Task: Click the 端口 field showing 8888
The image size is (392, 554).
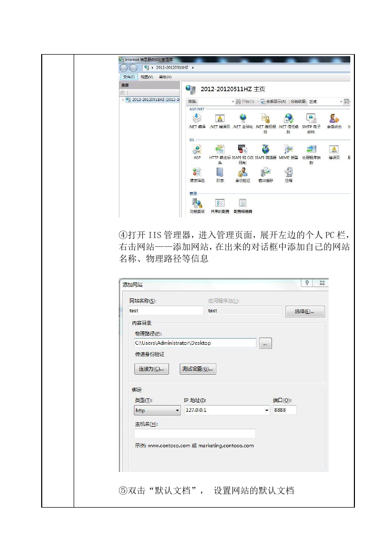Action: click(x=284, y=410)
